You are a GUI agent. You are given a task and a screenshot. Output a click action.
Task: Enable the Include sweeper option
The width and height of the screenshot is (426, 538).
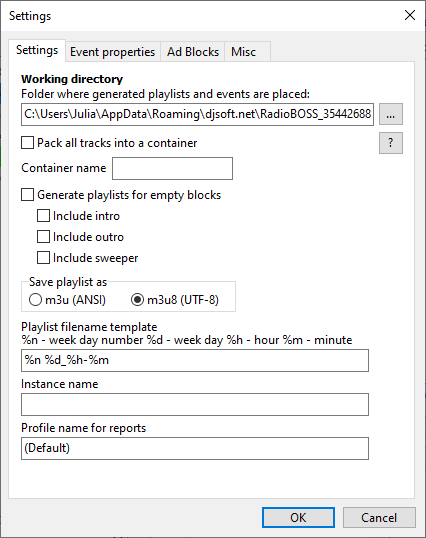[43, 258]
